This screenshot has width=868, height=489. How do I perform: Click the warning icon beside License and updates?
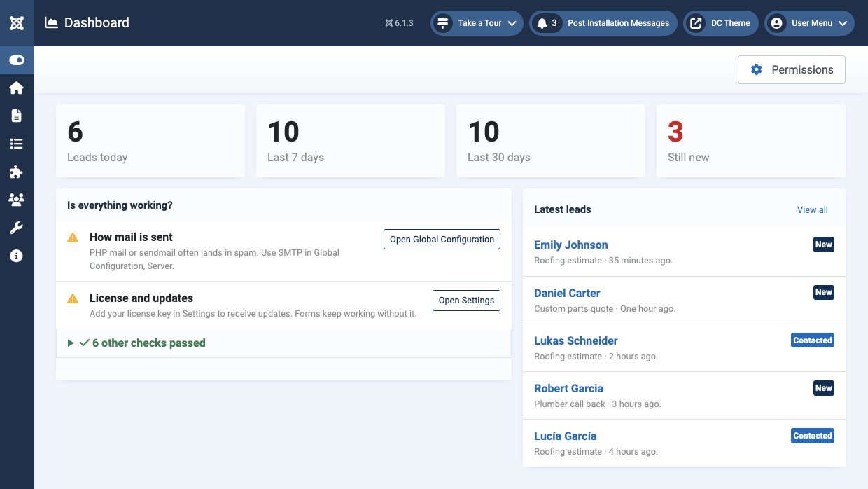[x=73, y=299]
